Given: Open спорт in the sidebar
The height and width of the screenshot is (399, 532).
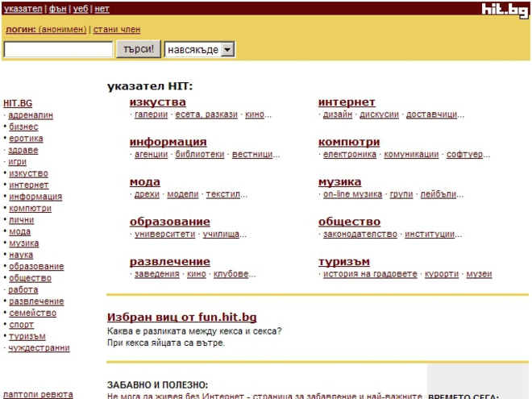Looking at the screenshot, I should pyautogui.click(x=21, y=325).
